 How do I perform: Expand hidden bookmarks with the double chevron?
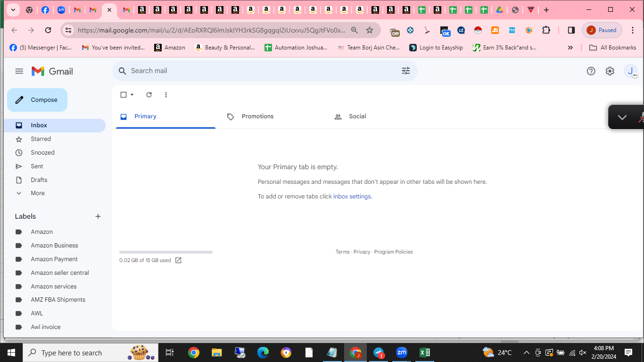pos(570,48)
